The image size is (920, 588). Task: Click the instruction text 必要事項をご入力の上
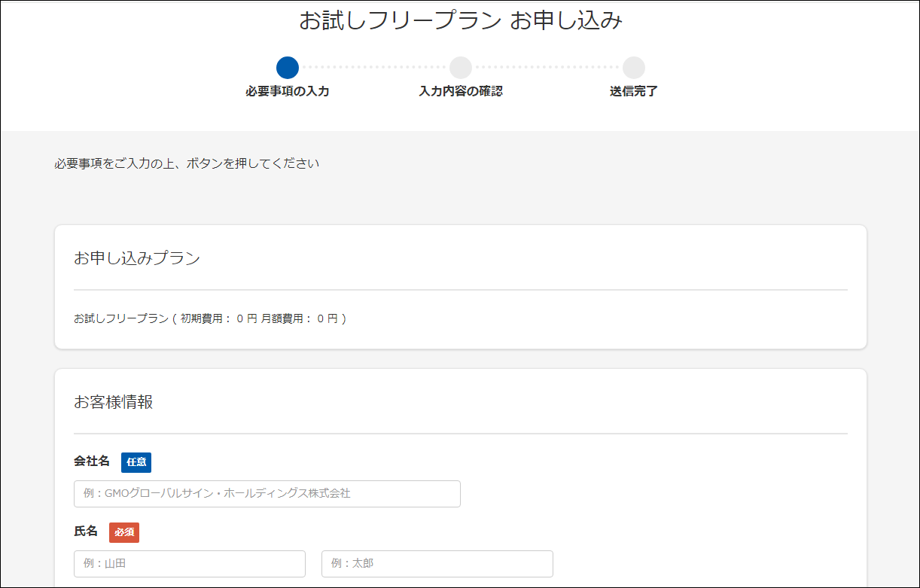coord(187,163)
